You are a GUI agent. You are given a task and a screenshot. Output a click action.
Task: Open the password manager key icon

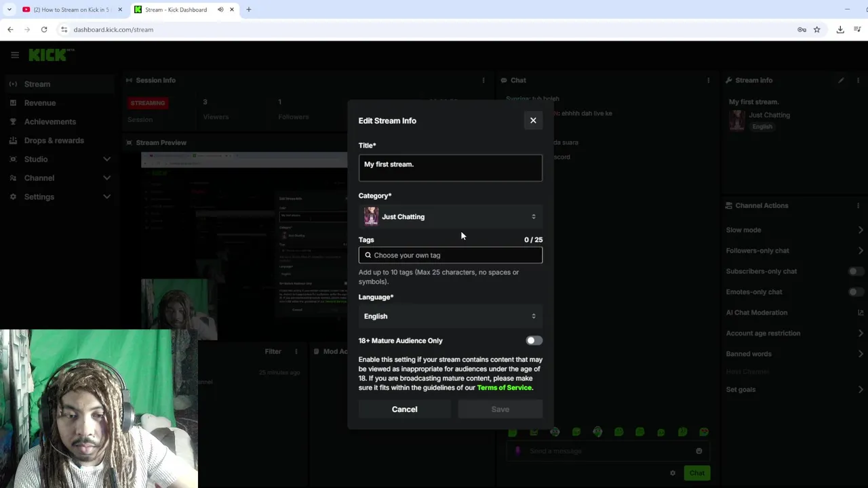coord(802,29)
